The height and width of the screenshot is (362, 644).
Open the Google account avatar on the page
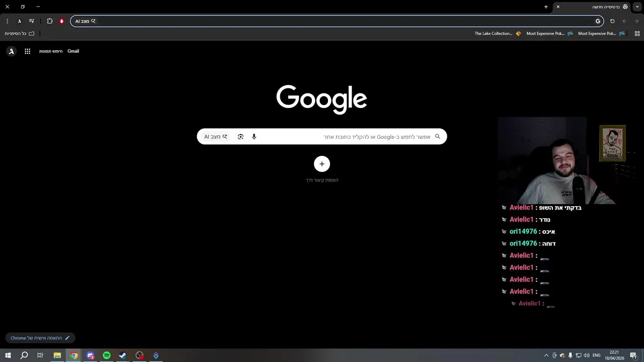point(11,51)
